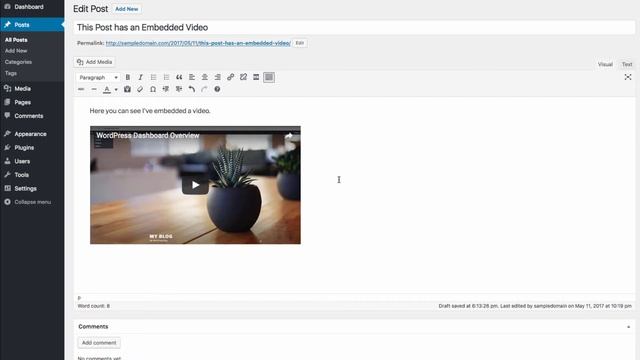Click the text 'Here you can see I've embedded a video.'
The height and width of the screenshot is (360, 640).
150,111
